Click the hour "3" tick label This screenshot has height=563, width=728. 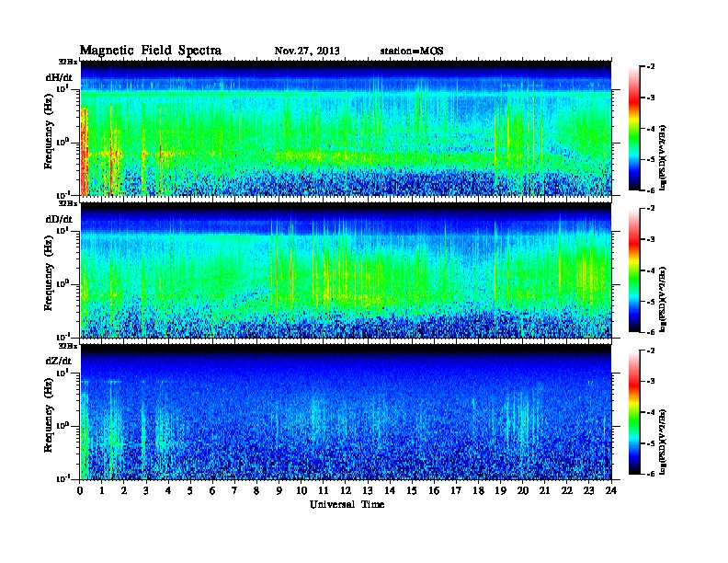coord(146,491)
